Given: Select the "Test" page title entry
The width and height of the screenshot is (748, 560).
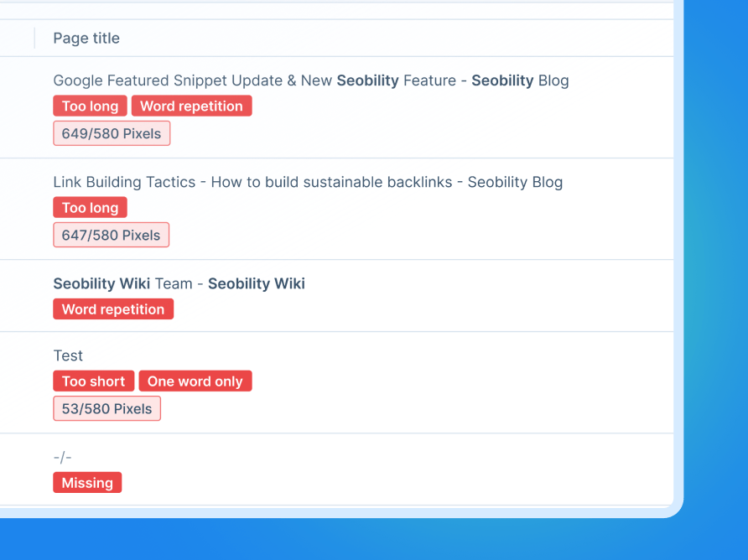Looking at the screenshot, I should 68,355.
